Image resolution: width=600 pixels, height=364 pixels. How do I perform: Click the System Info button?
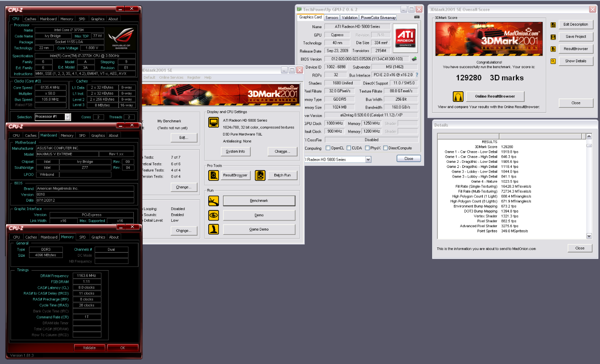(x=235, y=151)
